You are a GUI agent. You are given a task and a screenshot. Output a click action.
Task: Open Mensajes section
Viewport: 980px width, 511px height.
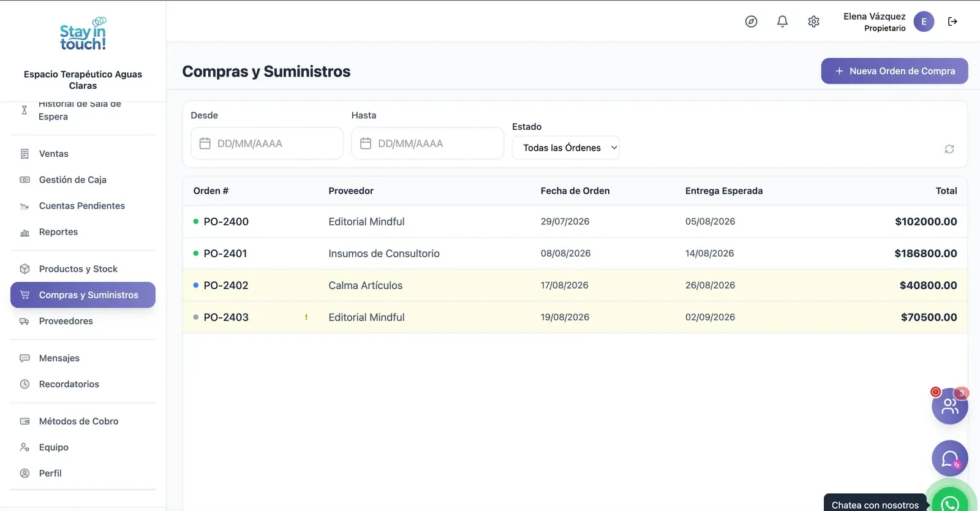coord(83,358)
